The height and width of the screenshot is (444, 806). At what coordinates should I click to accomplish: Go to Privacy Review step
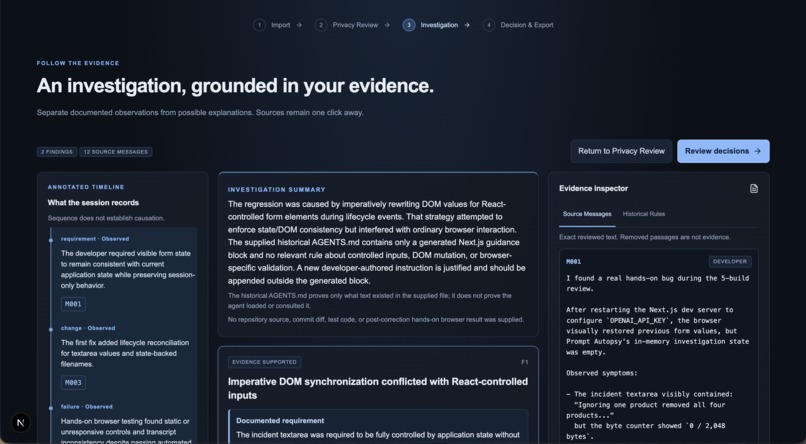[353, 25]
